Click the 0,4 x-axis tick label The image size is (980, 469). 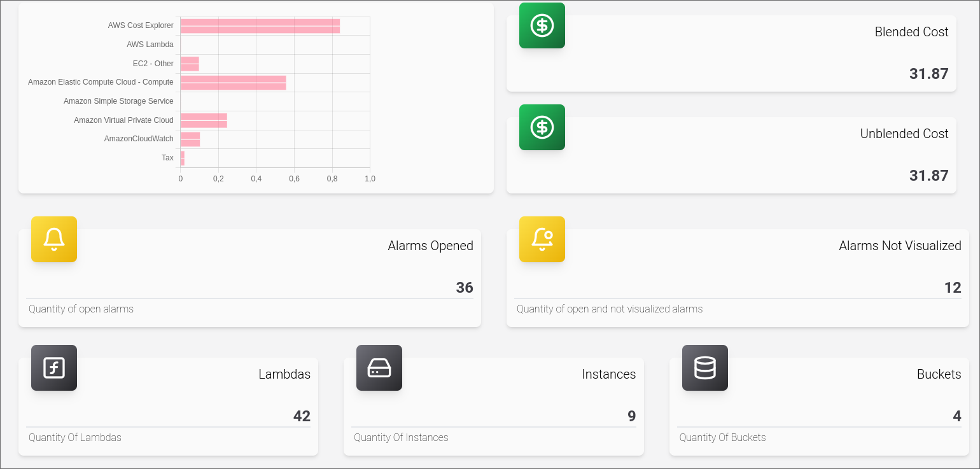256,179
